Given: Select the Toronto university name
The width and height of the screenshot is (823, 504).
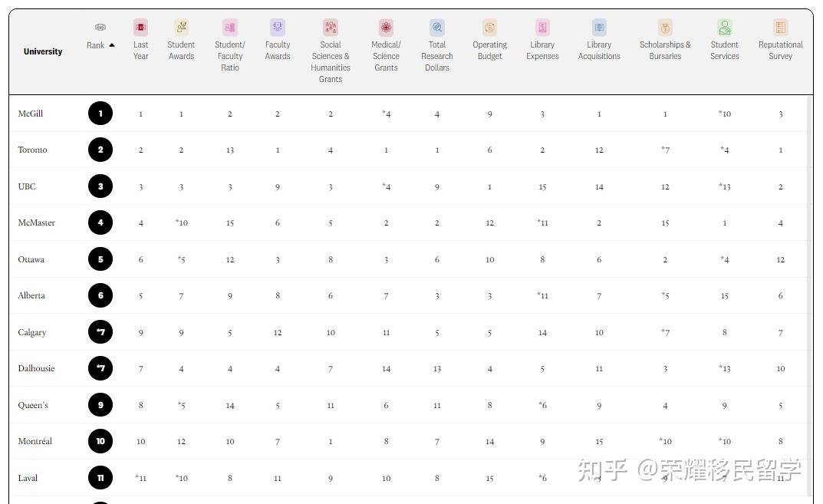Looking at the screenshot, I should tap(32, 150).
